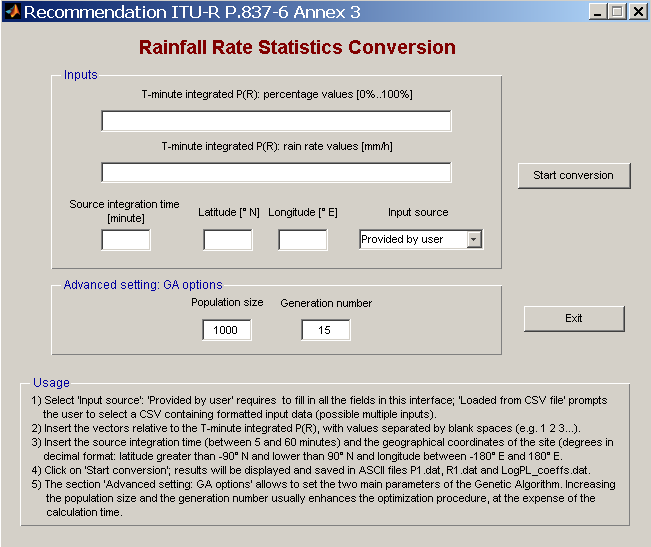Screen dimensions: 651x547
Task: Click the Inputs panel title
Action: click(81, 75)
